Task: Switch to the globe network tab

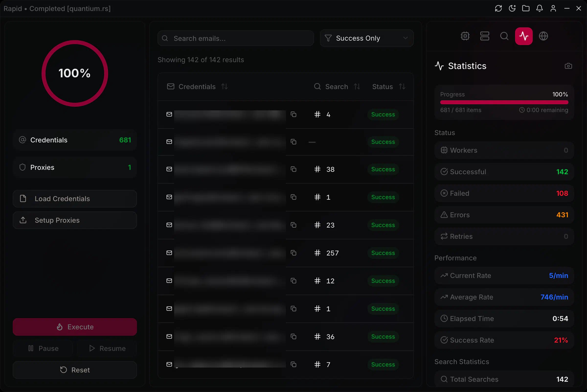Action: pyautogui.click(x=543, y=36)
